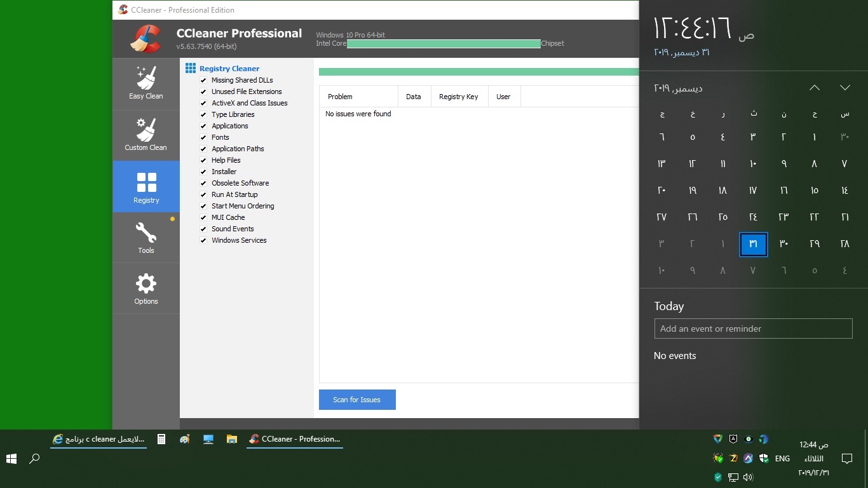Toggle Sound Events checkbox

click(203, 229)
